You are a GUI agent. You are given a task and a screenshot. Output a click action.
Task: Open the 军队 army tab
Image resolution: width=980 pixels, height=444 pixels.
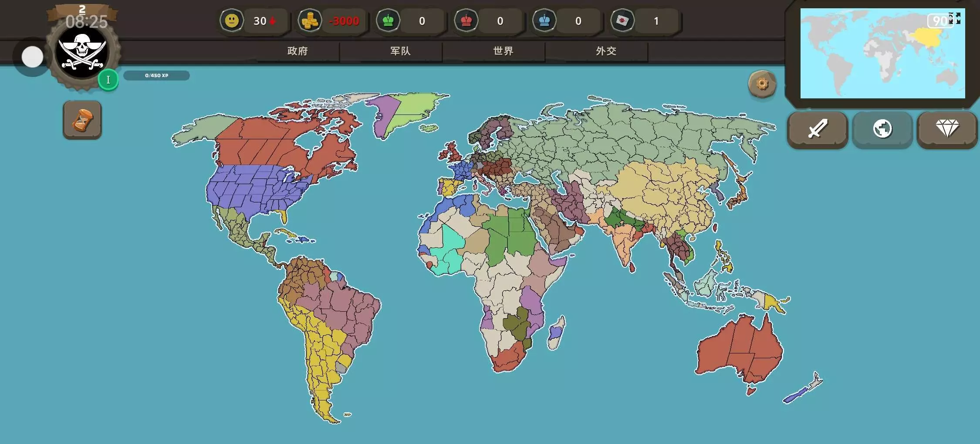400,51
